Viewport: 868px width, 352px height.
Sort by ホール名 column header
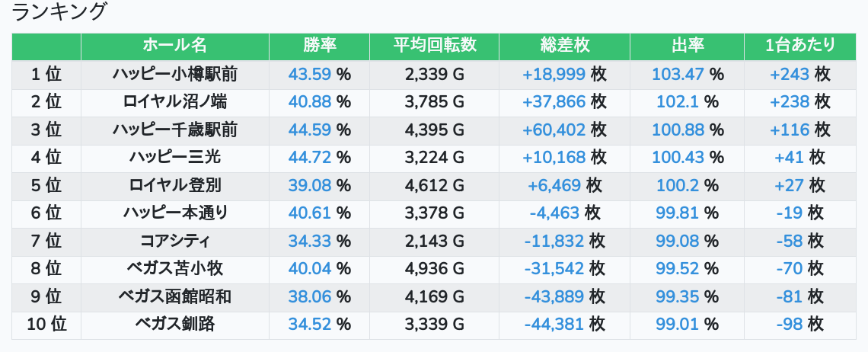pos(175,46)
